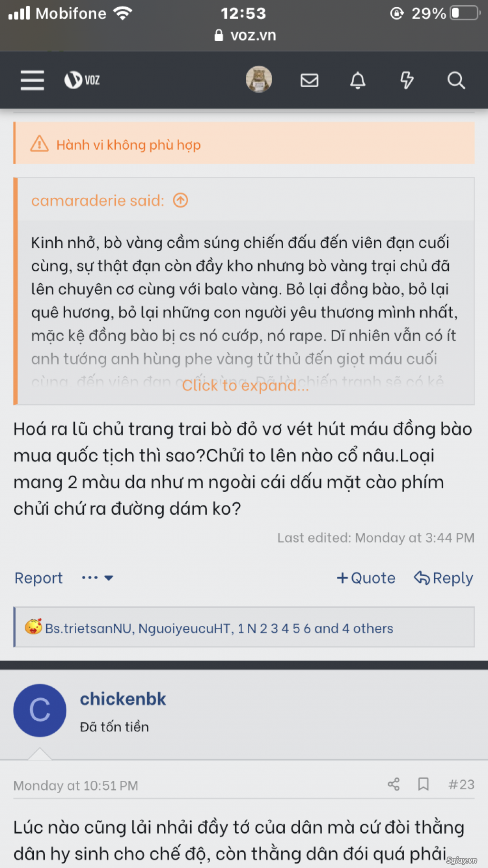Expand the quoted text with Click to expand

(x=244, y=385)
